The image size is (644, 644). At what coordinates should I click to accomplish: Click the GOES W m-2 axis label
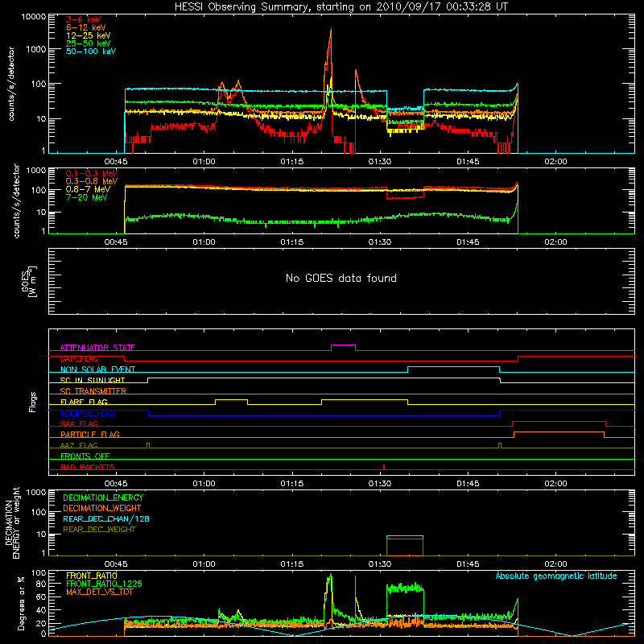pos(29,281)
